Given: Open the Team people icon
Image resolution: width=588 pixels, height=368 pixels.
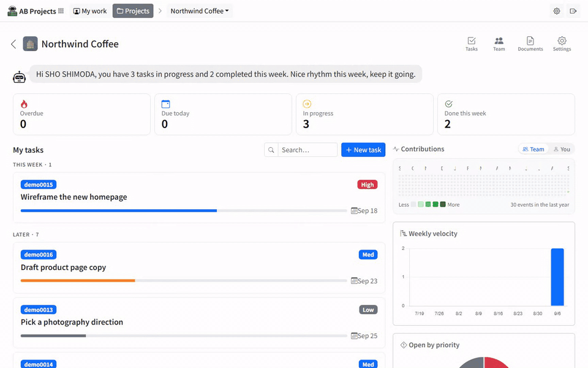Looking at the screenshot, I should tap(499, 40).
